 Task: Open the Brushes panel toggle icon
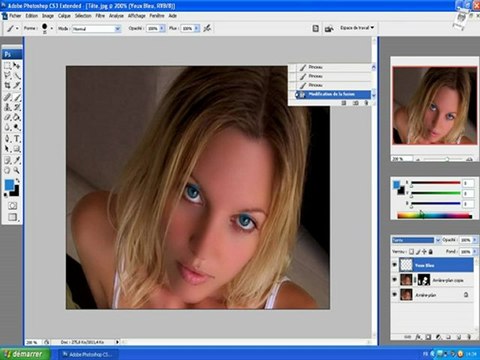click(x=315, y=29)
